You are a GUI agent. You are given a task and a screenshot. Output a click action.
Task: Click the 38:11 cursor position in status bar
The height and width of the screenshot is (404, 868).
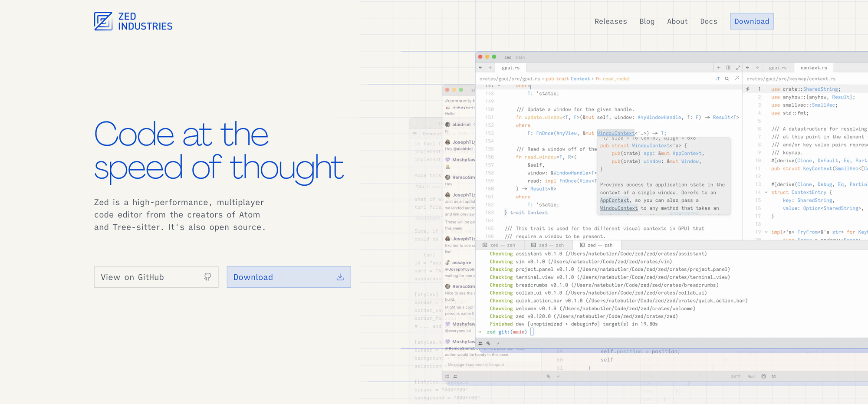pos(736,376)
